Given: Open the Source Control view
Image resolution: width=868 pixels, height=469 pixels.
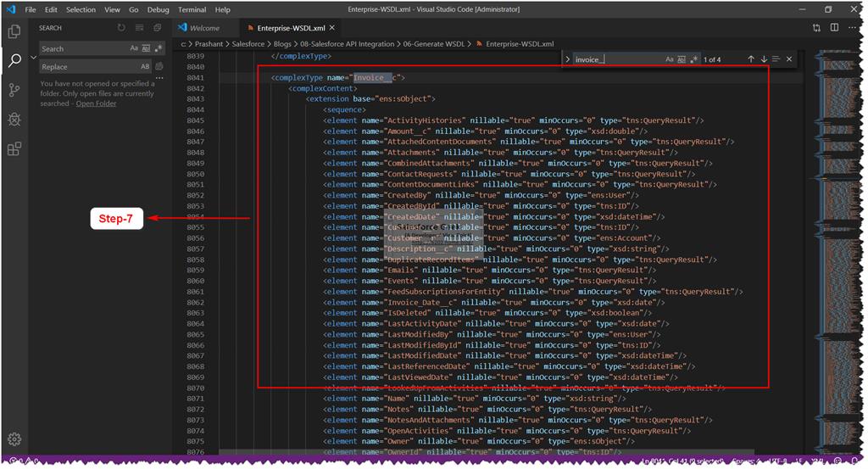Looking at the screenshot, I should (x=14, y=90).
